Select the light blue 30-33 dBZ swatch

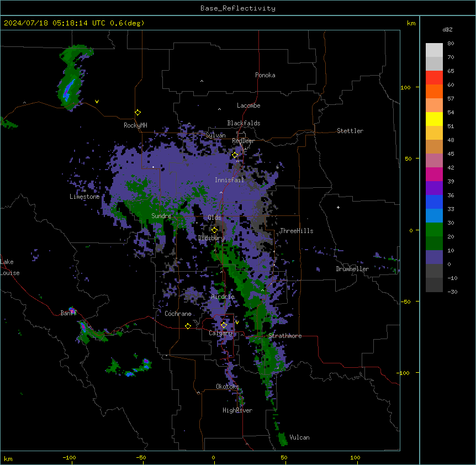434,215
